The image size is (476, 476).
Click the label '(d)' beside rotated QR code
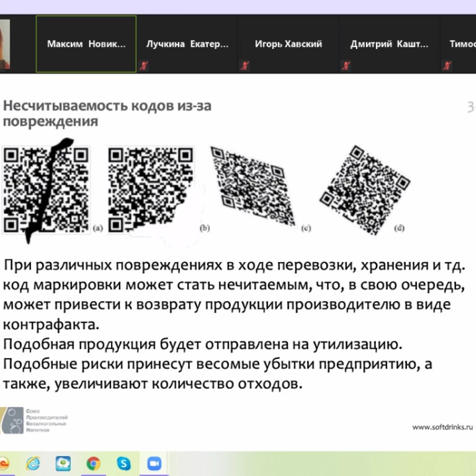tap(399, 228)
